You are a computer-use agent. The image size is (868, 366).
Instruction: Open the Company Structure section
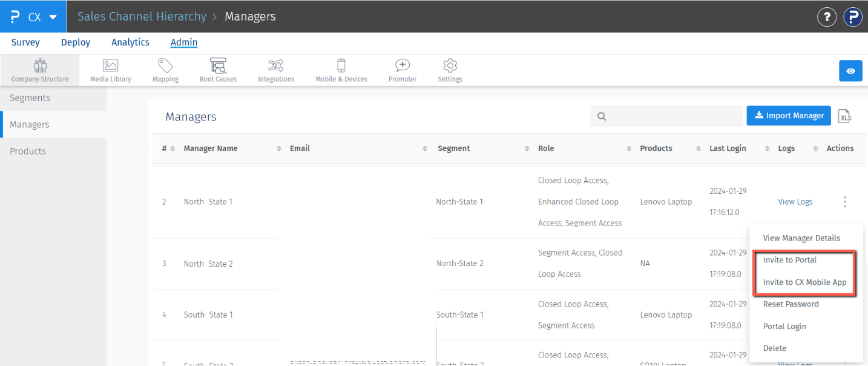pyautogui.click(x=40, y=70)
